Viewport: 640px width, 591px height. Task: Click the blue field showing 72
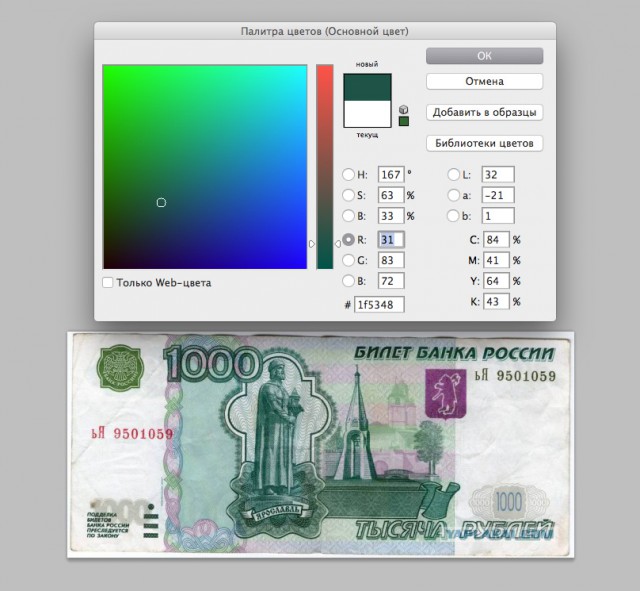click(x=391, y=281)
